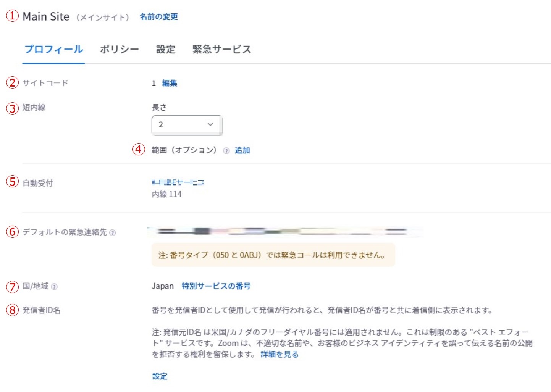
Task: Open 特別サービスの番号 link
Action: (216, 286)
